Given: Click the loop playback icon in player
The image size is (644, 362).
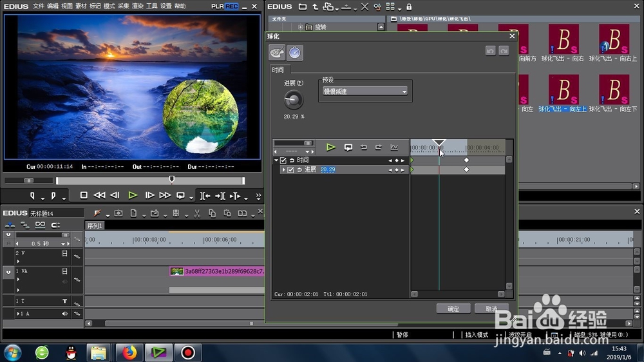Looking at the screenshot, I should (x=180, y=196).
